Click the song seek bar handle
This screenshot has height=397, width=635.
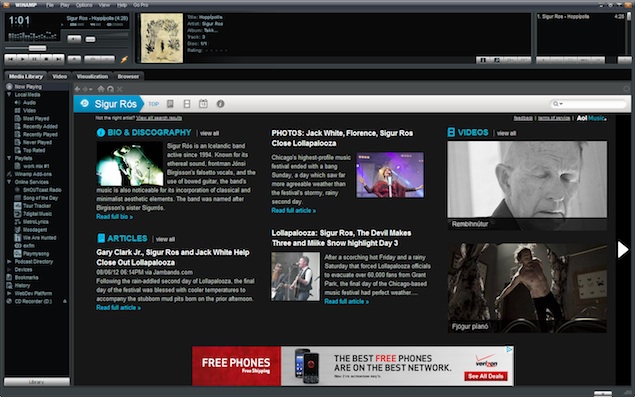tap(37, 48)
